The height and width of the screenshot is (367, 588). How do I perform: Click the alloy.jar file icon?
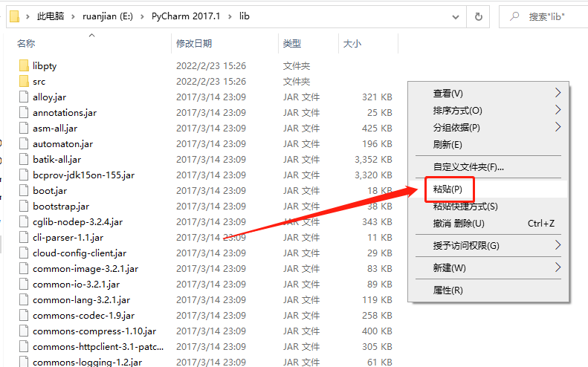point(24,97)
